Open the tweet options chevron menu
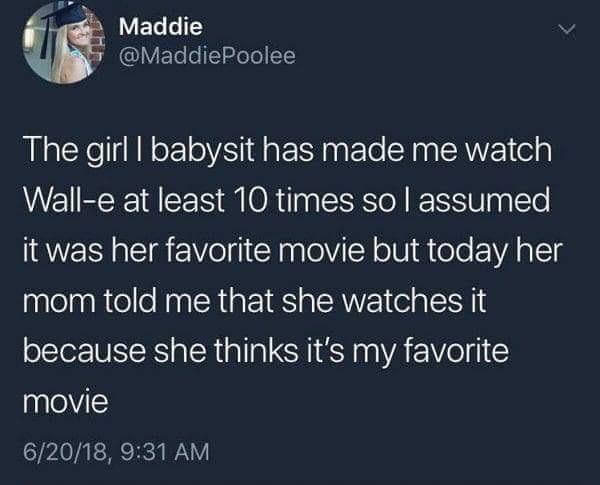Viewport: 600px width, 485px height. 566,29
